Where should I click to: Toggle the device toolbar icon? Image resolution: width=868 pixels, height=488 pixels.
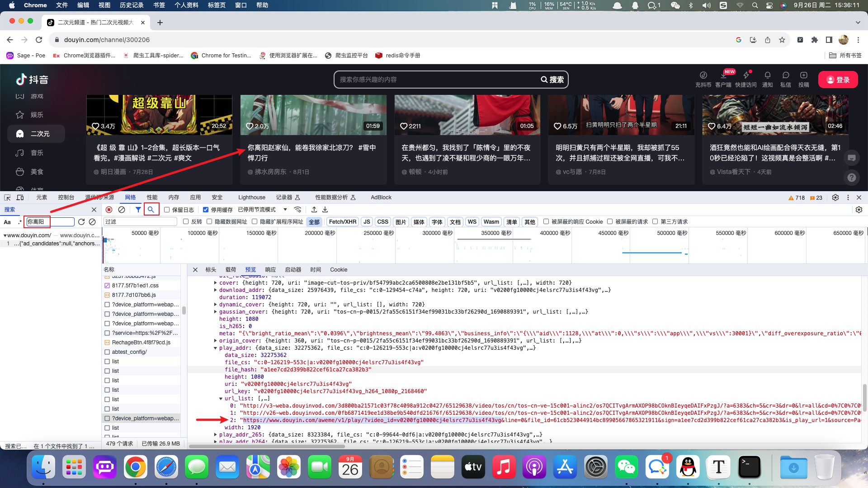point(20,197)
